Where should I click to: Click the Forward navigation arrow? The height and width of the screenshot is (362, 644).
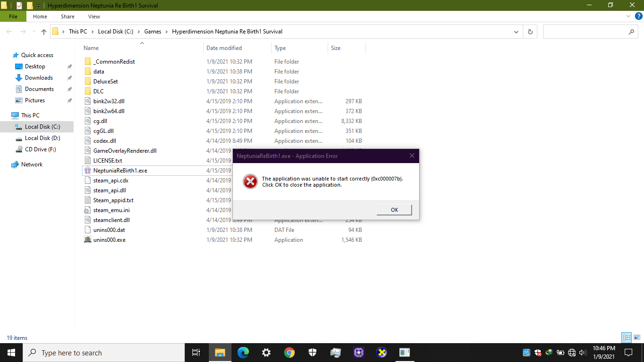coord(23,32)
